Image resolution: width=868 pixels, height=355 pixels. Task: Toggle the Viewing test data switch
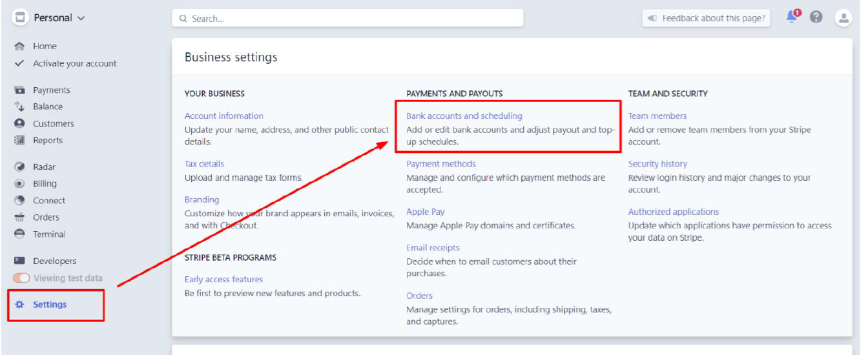[x=21, y=278]
